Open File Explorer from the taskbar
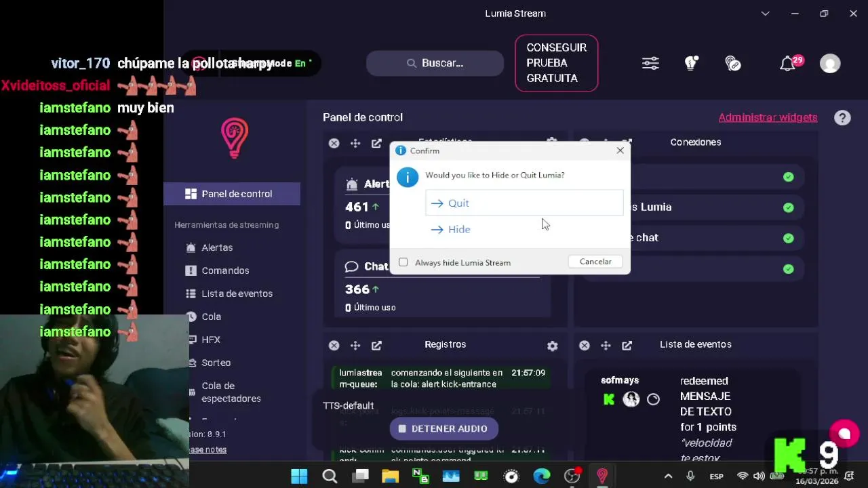This screenshot has width=868, height=488. click(x=390, y=476)
